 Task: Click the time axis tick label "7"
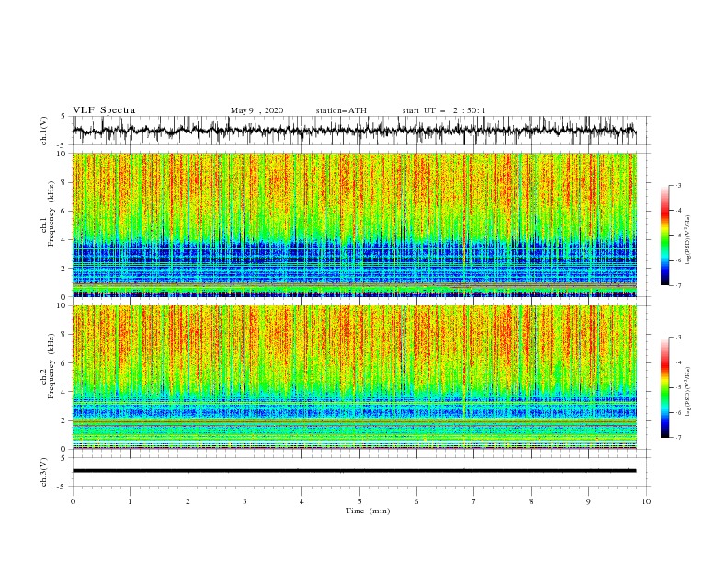click(x=473, y=501)
